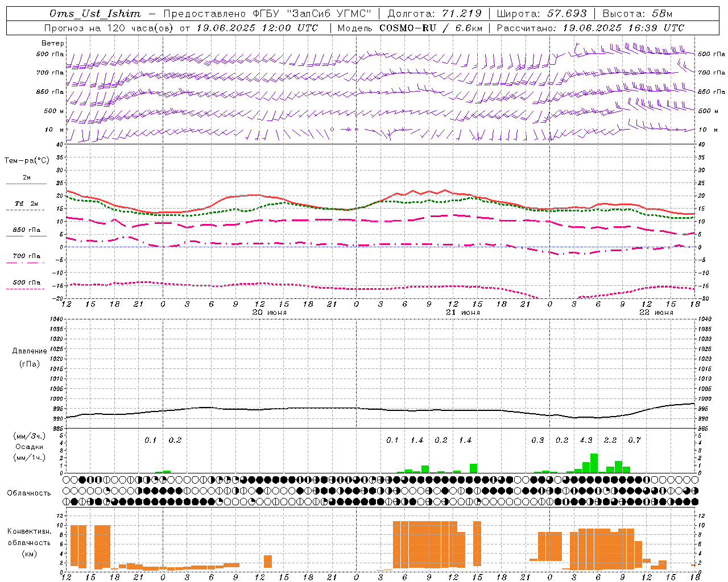
Task: Click the (мм/1ч.) units label
Action: click(30, 458)
